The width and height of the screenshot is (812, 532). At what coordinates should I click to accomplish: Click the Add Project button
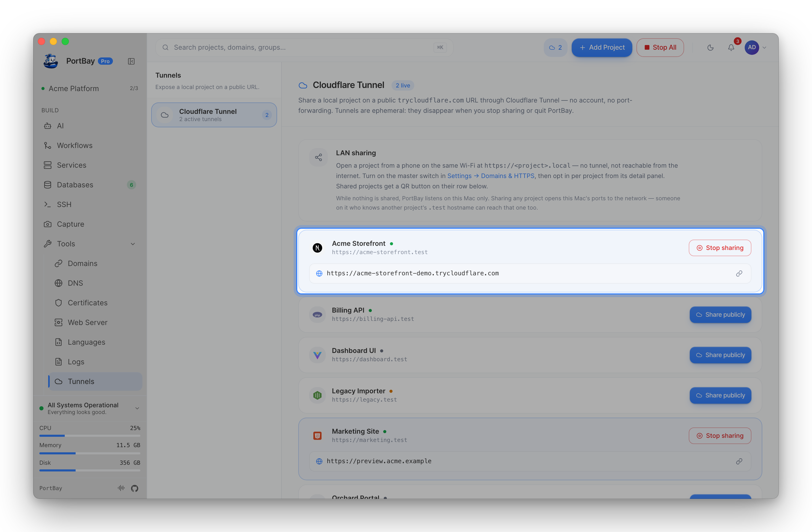[x=602, y=47]
